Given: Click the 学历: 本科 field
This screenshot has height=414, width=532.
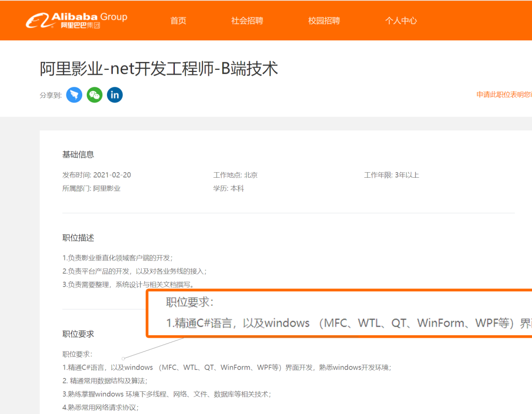Looking at the screenshot, I should (229, 189).
